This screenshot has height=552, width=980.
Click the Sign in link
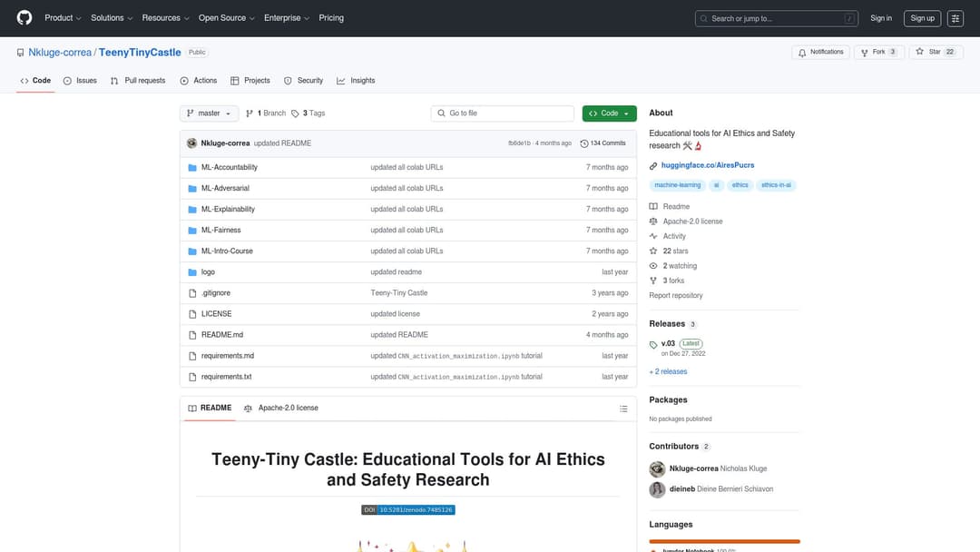[881, 18]
